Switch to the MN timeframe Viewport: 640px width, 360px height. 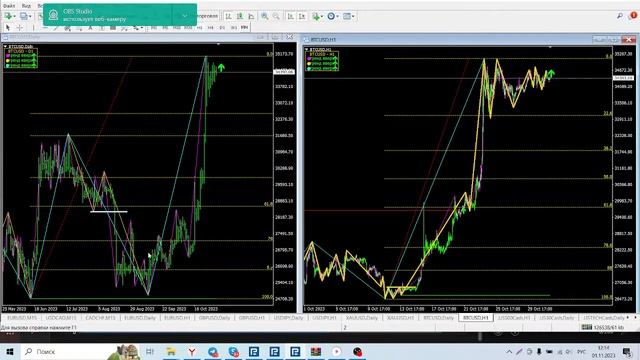click(x=244, y=28)
